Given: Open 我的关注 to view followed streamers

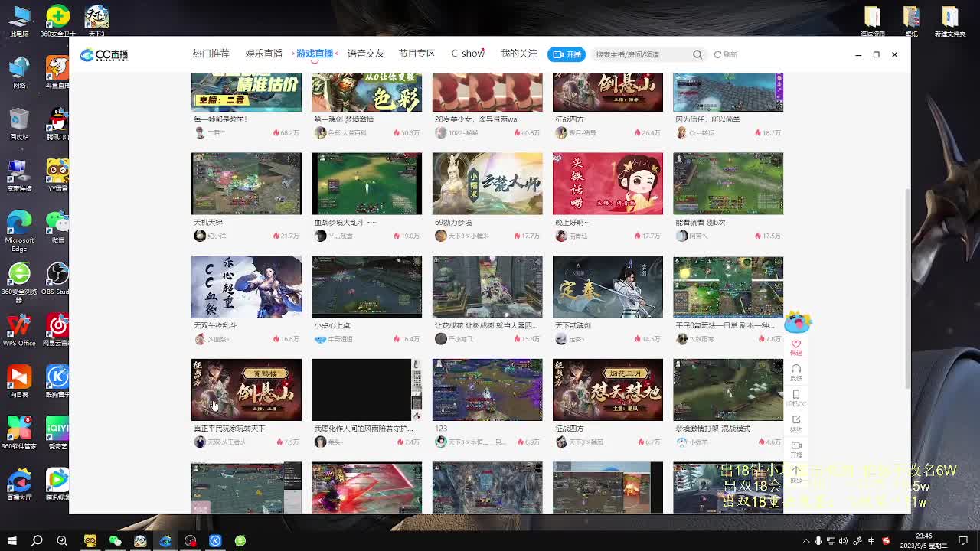Looking at the screenshot, I should tap(518, 54).
